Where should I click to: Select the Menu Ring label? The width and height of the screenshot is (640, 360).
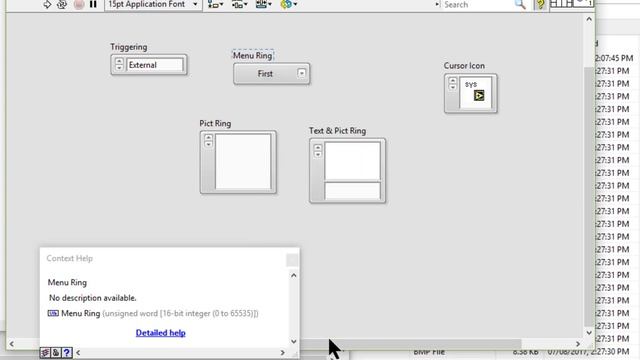tap(252, 56)
